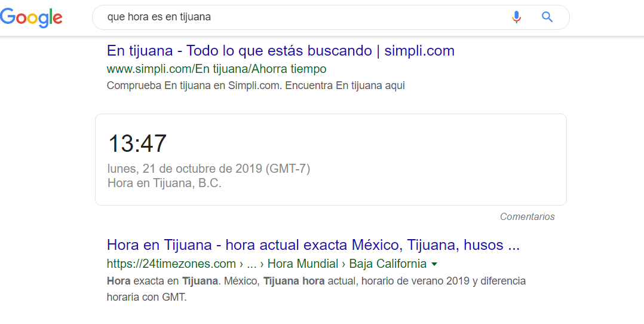Image resolution: width=644 pixels, height=324 pixels.
Task: Click the 'Hora en Tijuana, B.C.' label
Action: 164,184
